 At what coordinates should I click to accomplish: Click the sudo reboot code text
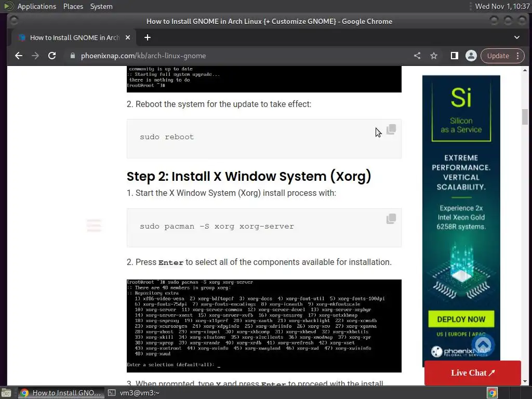(x=167, y=137)
